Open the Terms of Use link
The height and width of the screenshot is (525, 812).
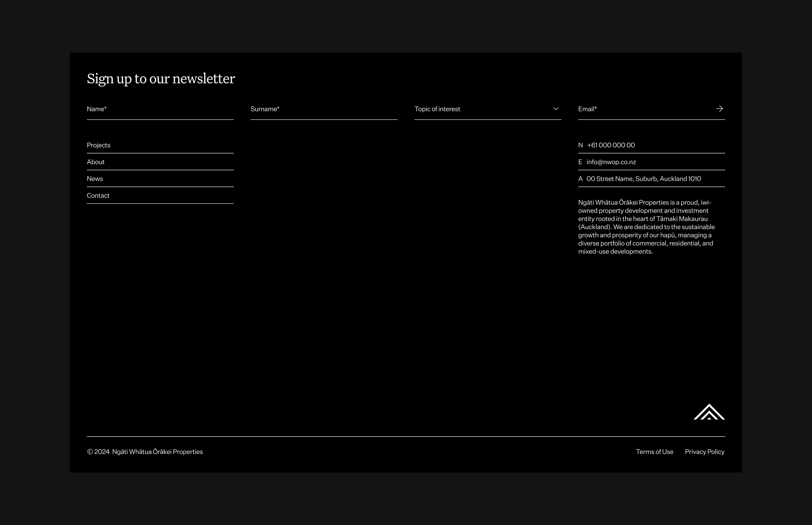[x=654, y=452]
